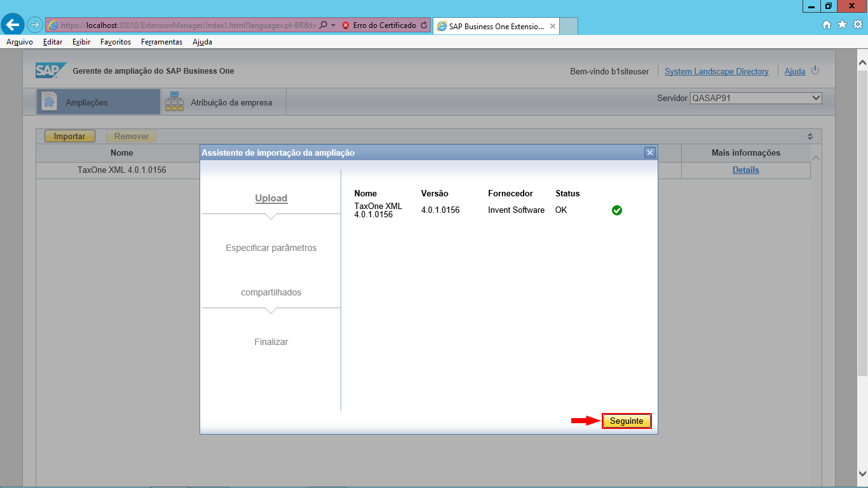Click the Nome column header in table

click(122, 152)
